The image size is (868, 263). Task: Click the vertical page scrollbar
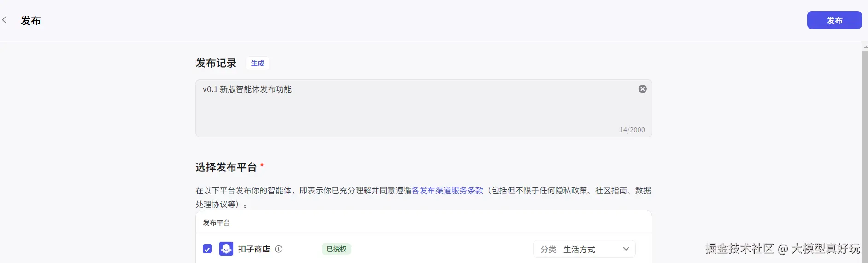(x=865, y=157)
